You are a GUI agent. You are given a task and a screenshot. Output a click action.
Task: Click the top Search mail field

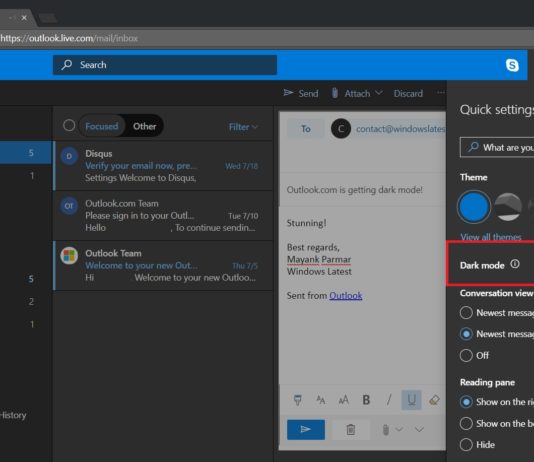pyautogui.click(x=165, y=65)
